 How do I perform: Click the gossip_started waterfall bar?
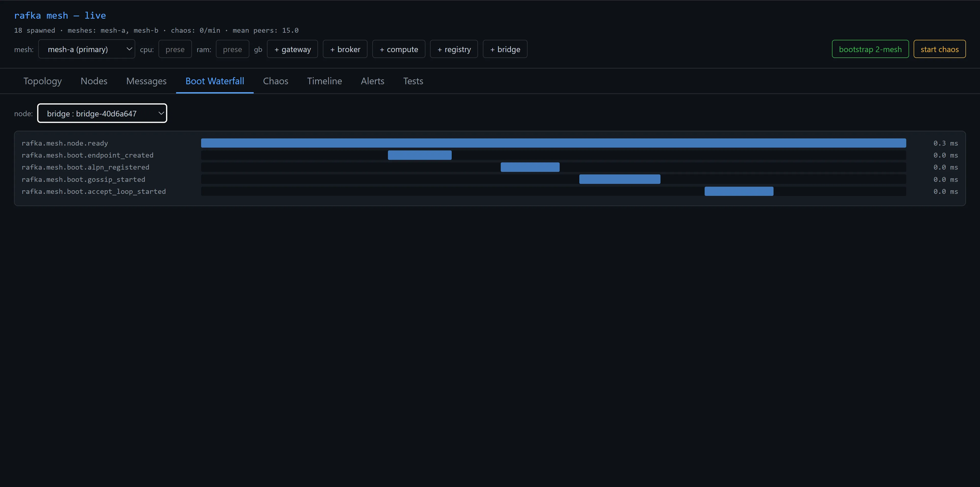point(620,179)
